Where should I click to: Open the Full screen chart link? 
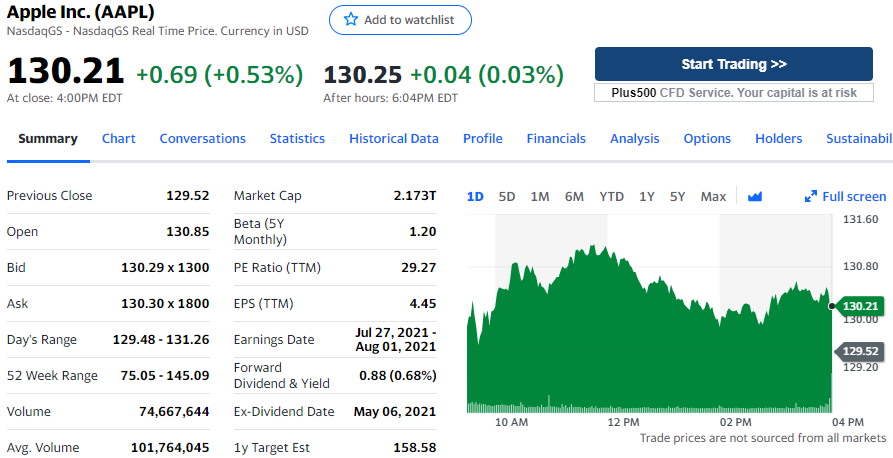(x=853, y=196)
